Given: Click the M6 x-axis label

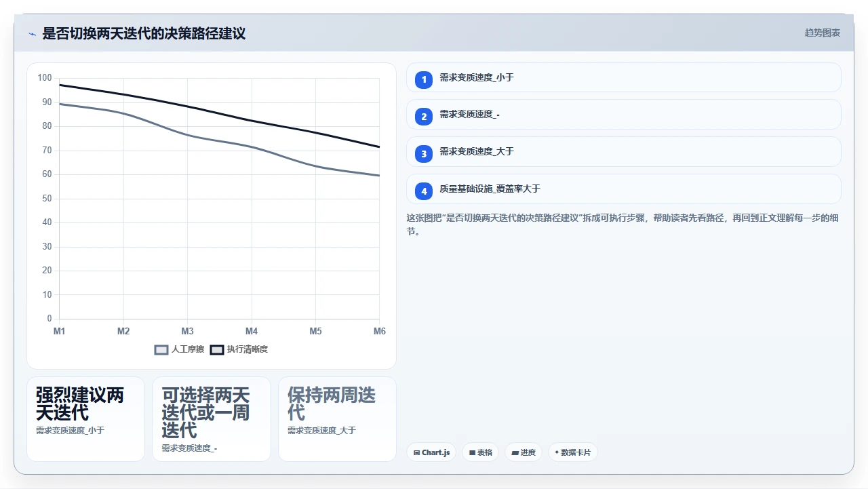Looking at the screenshot, I should (380, 331).
